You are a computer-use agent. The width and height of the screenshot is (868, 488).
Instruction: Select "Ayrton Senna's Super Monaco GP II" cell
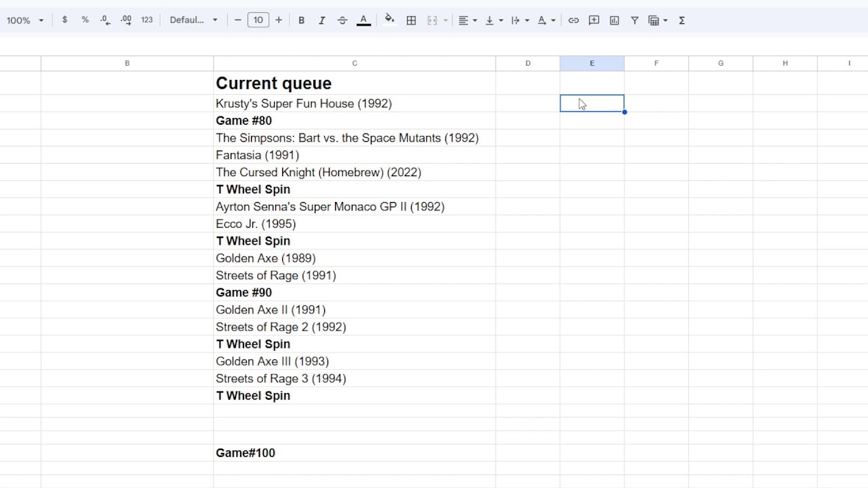355,207
